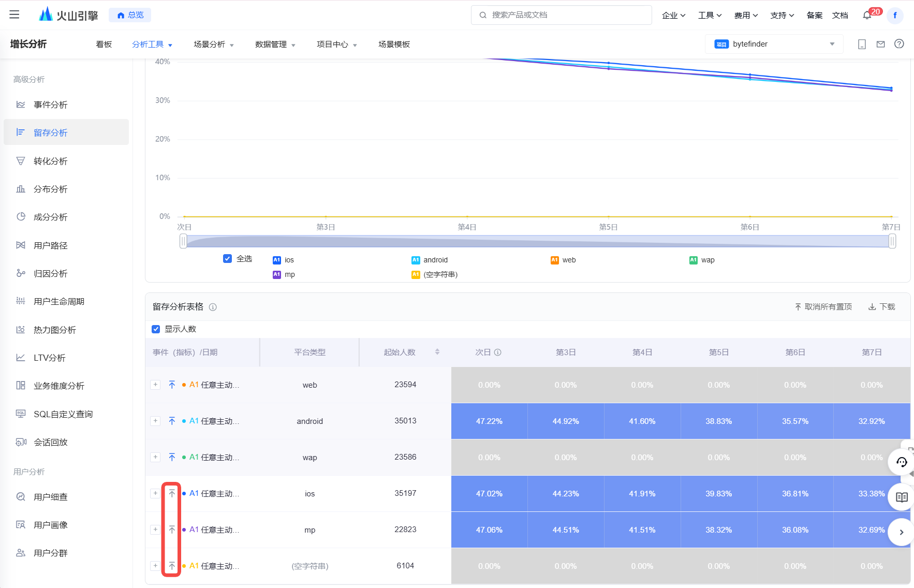Open the 企业 dropdown menu
The image size is (914, 588).
tap(673, 16)
